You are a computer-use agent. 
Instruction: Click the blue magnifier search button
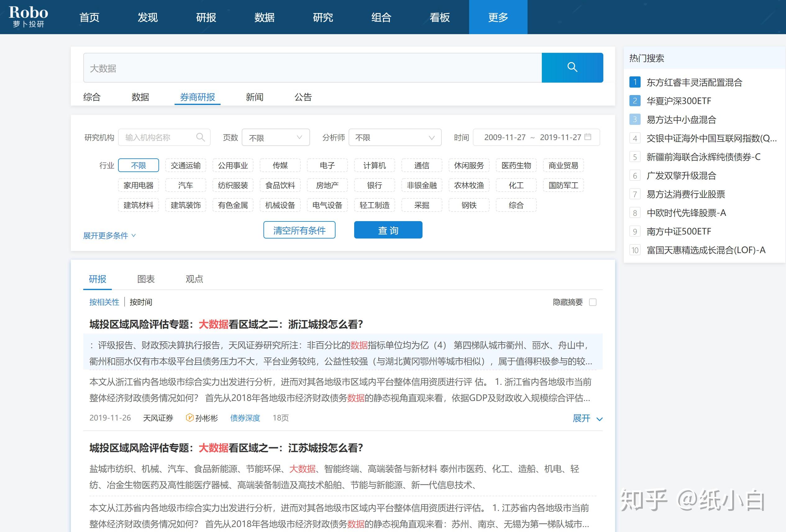[x=572, y=67]
